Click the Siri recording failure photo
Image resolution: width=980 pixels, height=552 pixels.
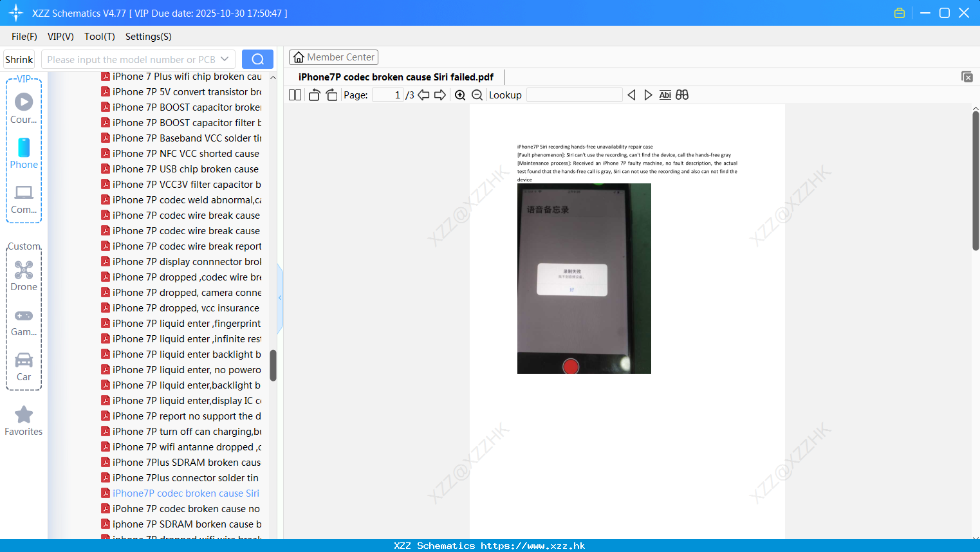584,279
